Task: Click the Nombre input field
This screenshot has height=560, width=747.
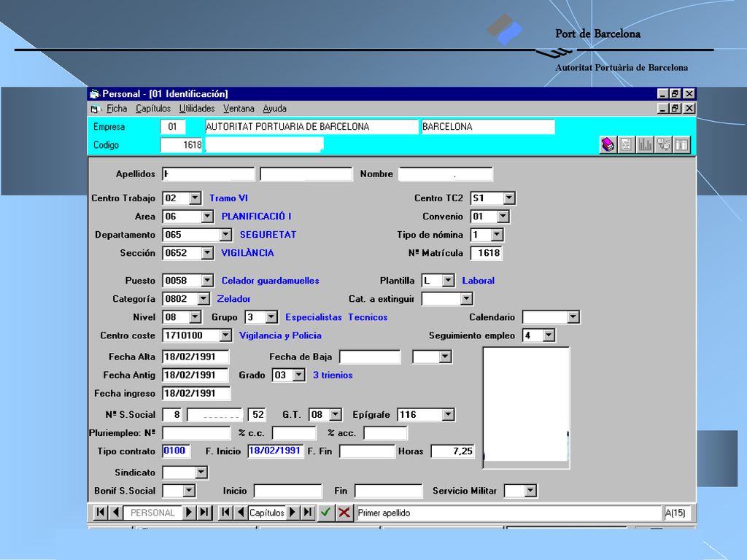Action: coord(446,174)
